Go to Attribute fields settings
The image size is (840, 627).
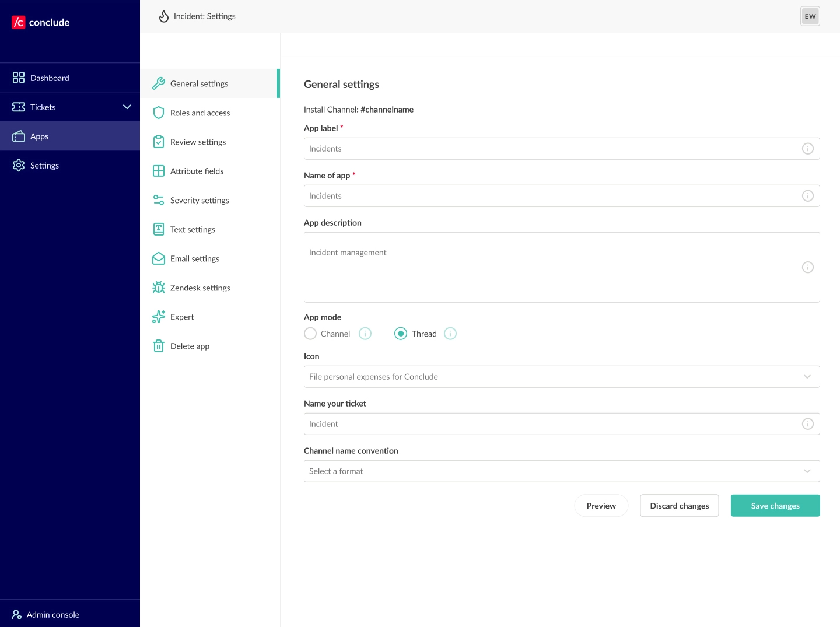197,171
